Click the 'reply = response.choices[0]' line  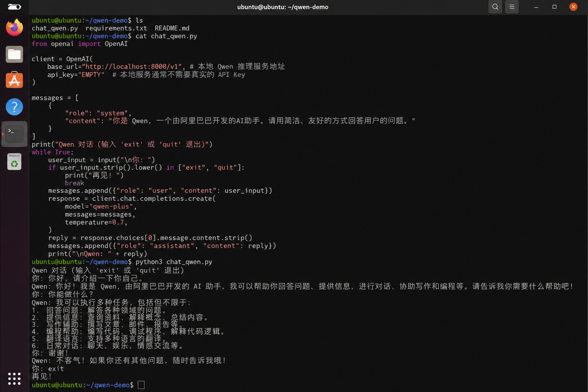[x=150, y=238]
